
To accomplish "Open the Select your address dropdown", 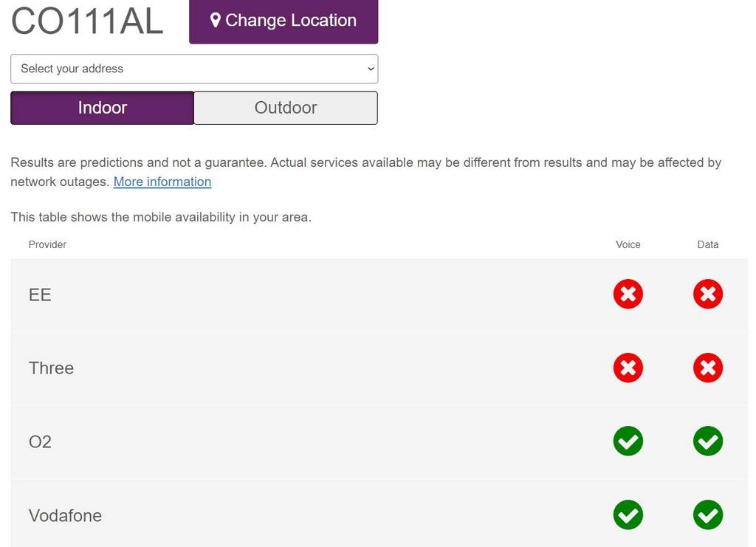I will point(194,69).
